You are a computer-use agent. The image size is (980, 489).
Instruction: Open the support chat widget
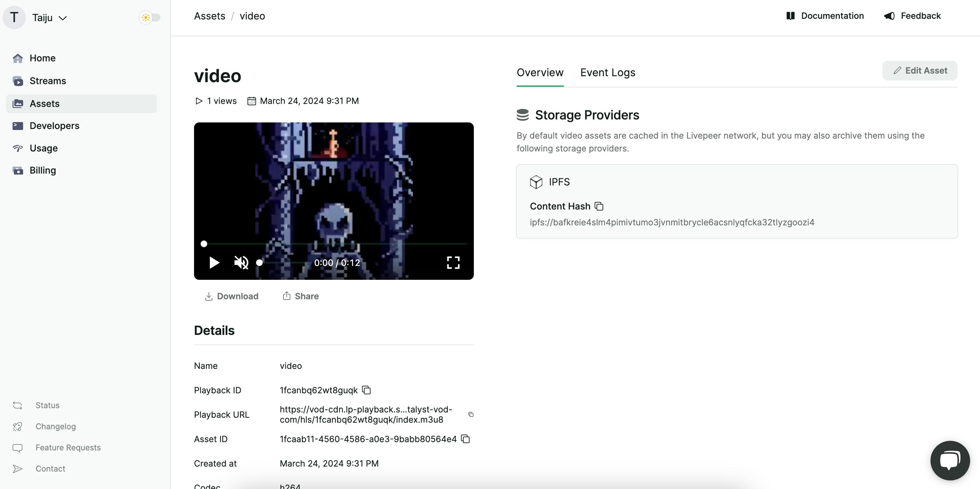[x=950, y=460]
